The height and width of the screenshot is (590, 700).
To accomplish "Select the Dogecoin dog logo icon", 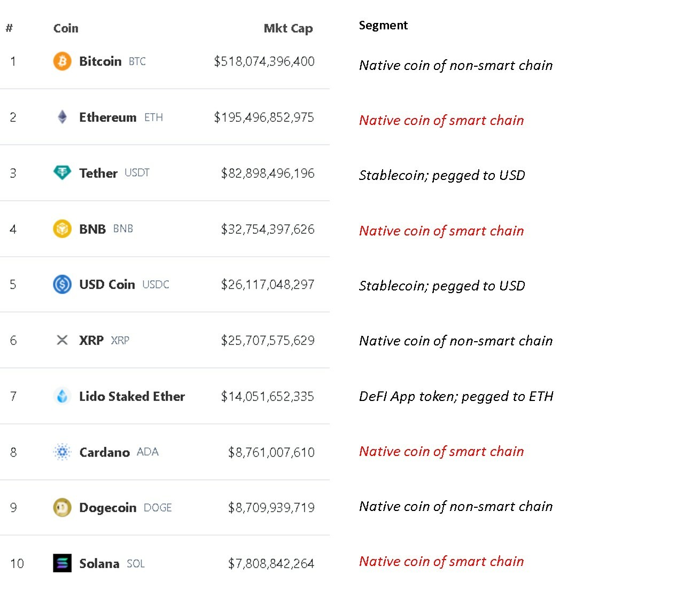I will 62,507.
